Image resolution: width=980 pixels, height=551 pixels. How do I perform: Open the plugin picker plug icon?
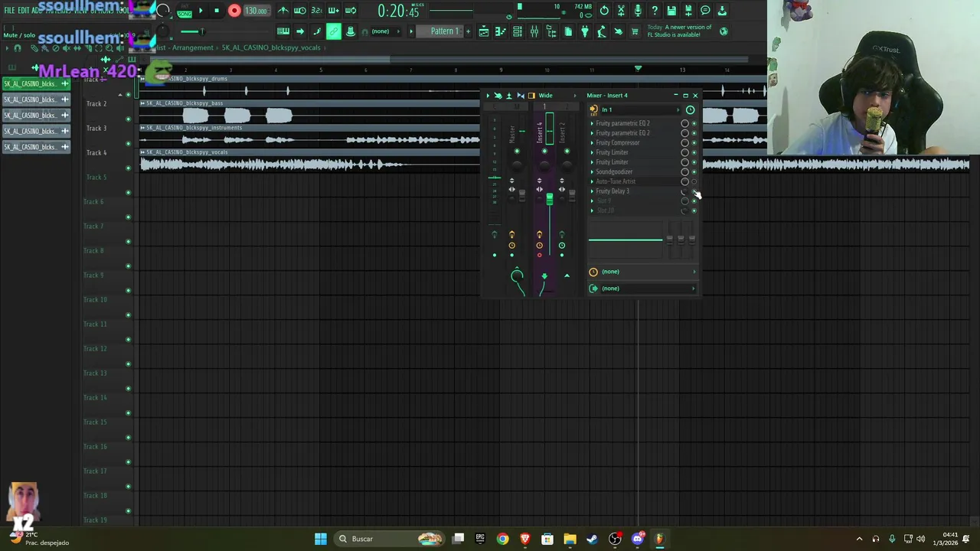tap(585, 31)
